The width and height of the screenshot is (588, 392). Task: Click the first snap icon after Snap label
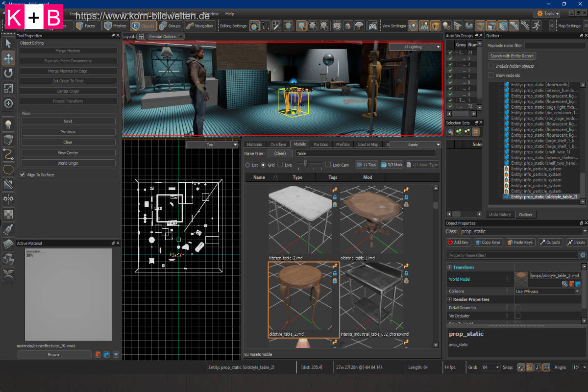coord(521,367)
